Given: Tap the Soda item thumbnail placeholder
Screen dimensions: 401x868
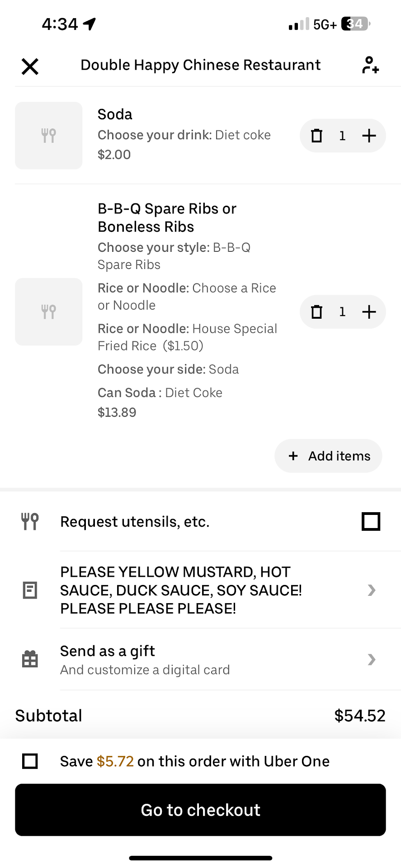Looking at the screenshot, I should (x=49, y=136).
